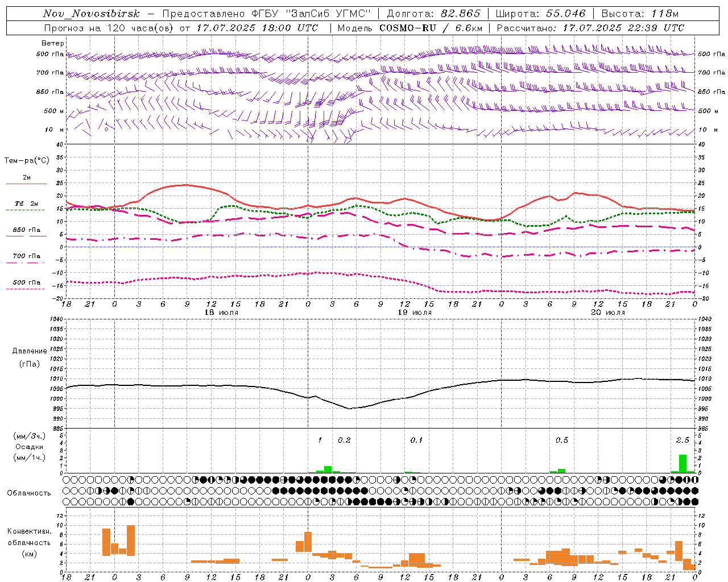Viewport: 728px width, 582px height.
Task: Select the '0.5' precipitation amount value
Action: tap(562, 440)
